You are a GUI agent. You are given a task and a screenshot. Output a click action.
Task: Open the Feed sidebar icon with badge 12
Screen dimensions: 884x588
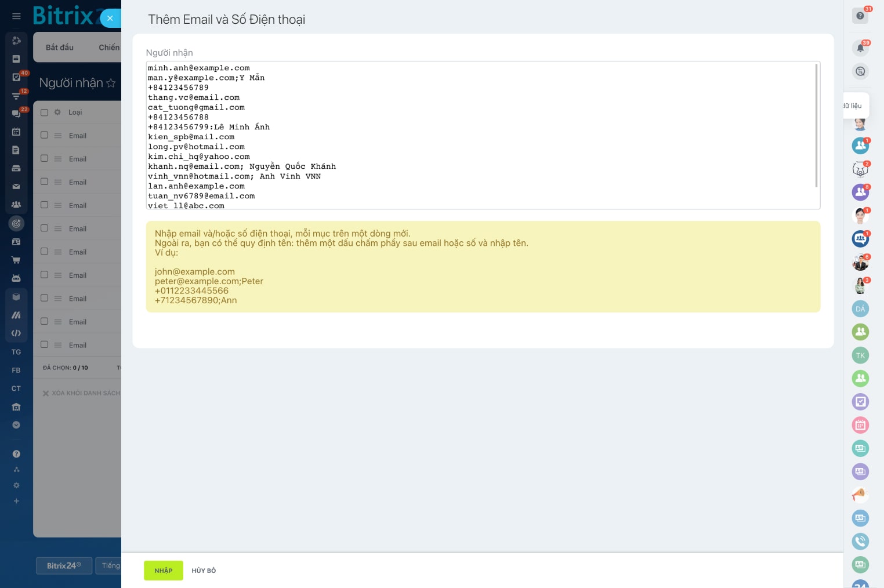[16, 96]
